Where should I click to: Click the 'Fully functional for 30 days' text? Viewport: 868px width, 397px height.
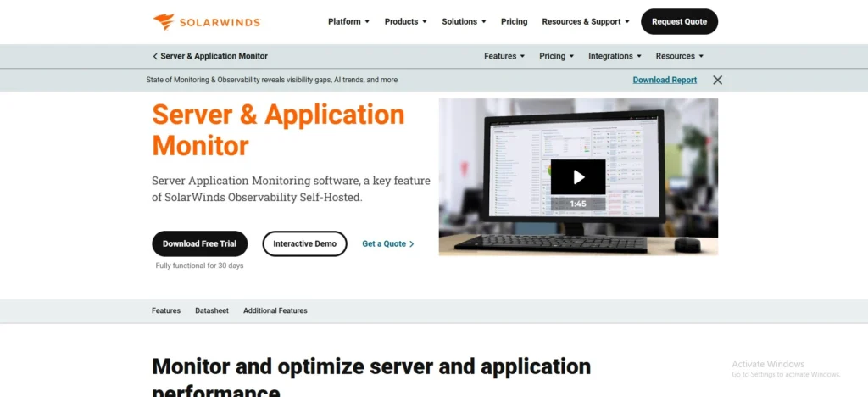[199, 266]
